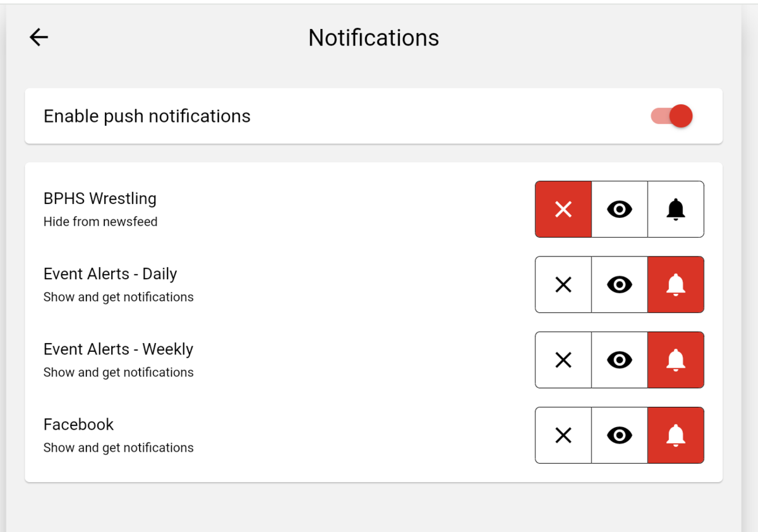
Task: Click Hide from newsfeed subtitle text
Action: (100, 221)
